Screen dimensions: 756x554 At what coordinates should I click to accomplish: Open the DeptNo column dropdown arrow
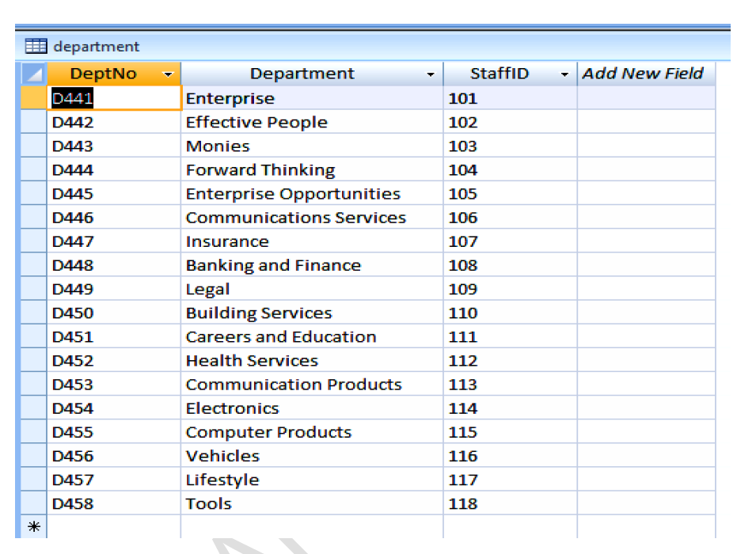[168, 74]
